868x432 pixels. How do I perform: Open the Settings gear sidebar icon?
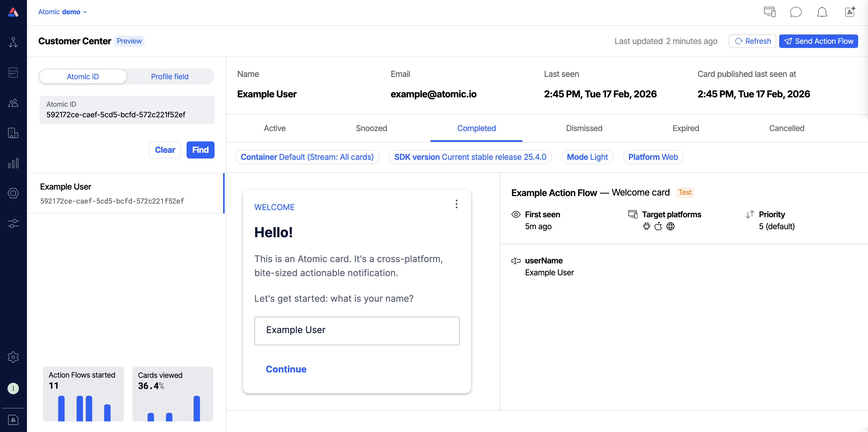[x=13, y=357]
